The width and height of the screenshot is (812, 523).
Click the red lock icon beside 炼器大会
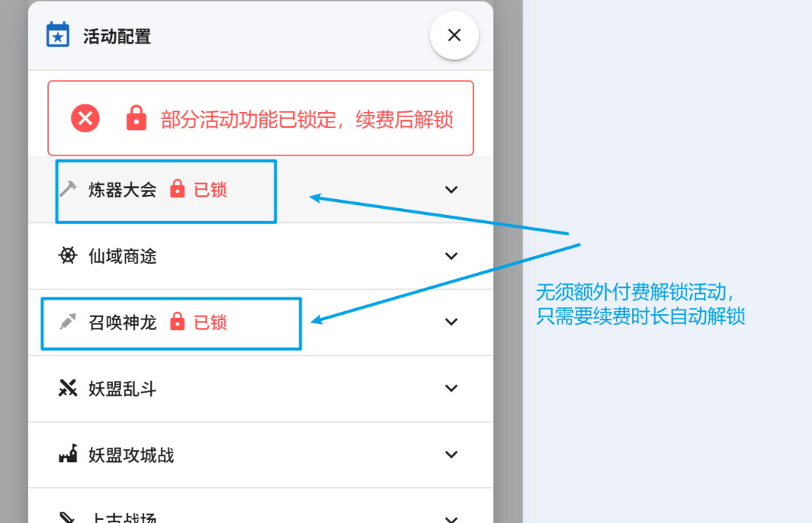click(177, 189)
